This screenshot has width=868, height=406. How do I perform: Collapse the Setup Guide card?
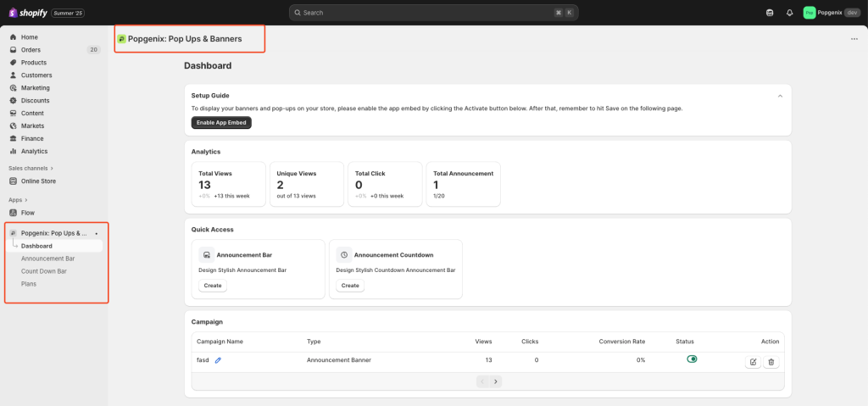(x=780, y=96)
